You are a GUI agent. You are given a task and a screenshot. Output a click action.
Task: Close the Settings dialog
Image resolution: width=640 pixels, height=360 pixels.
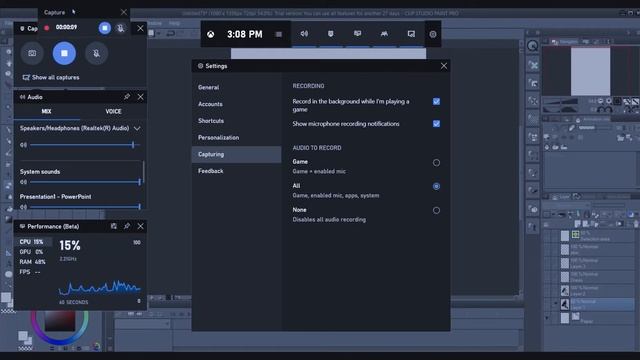(444, 66)
